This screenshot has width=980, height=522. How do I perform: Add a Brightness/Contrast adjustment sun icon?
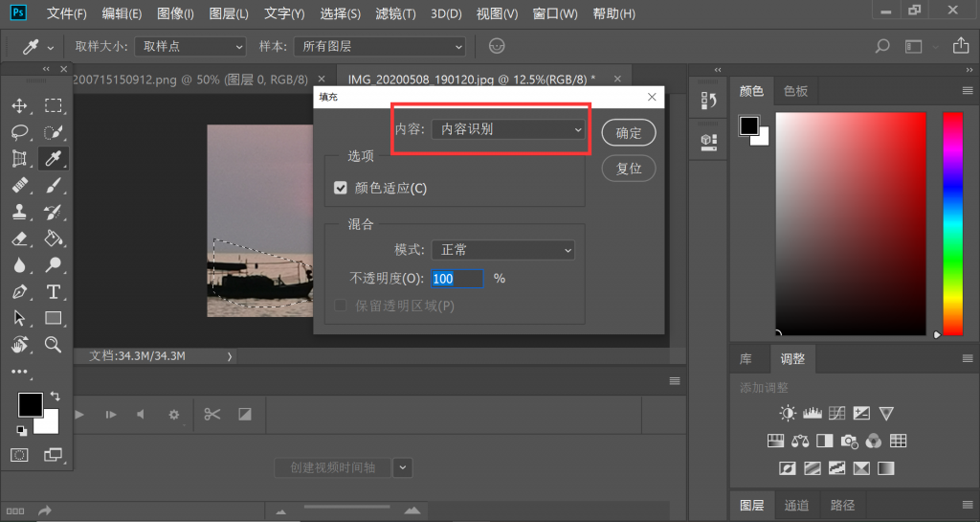coord(788,413)
